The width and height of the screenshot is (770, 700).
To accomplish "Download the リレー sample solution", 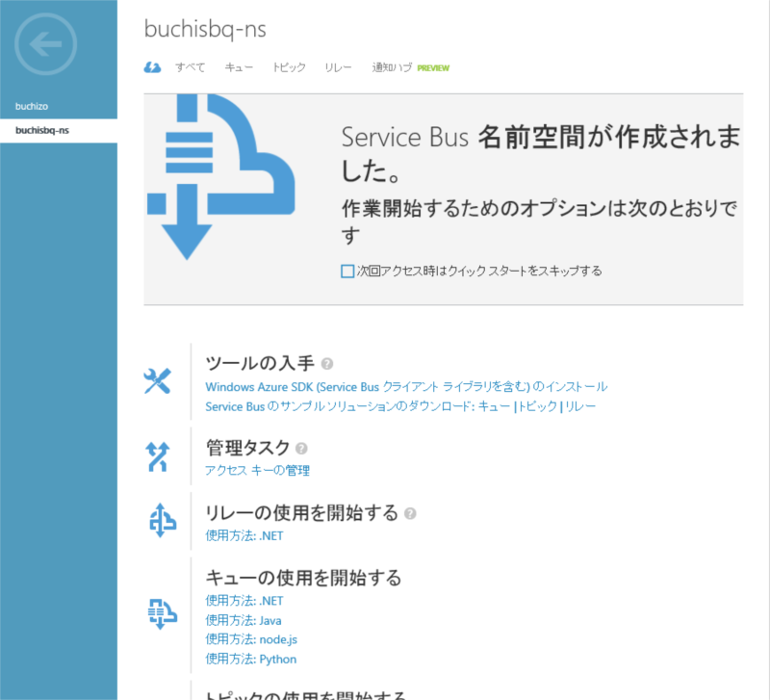I will (580, 406).
